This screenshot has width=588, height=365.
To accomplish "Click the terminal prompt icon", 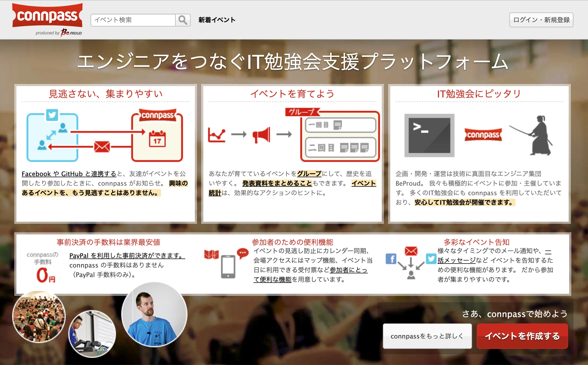I will tap(429, 135).
